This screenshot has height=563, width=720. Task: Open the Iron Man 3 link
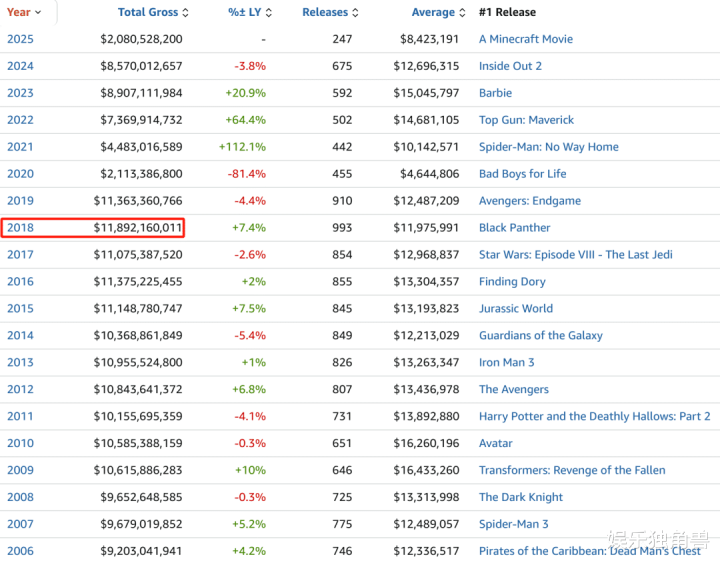pos(506,362)
